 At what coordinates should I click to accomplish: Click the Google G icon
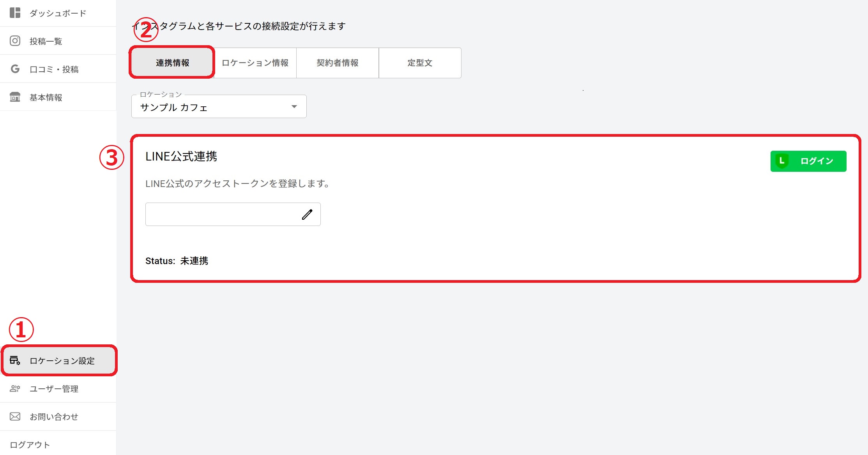pyautogui.click(x=15, y=69)
